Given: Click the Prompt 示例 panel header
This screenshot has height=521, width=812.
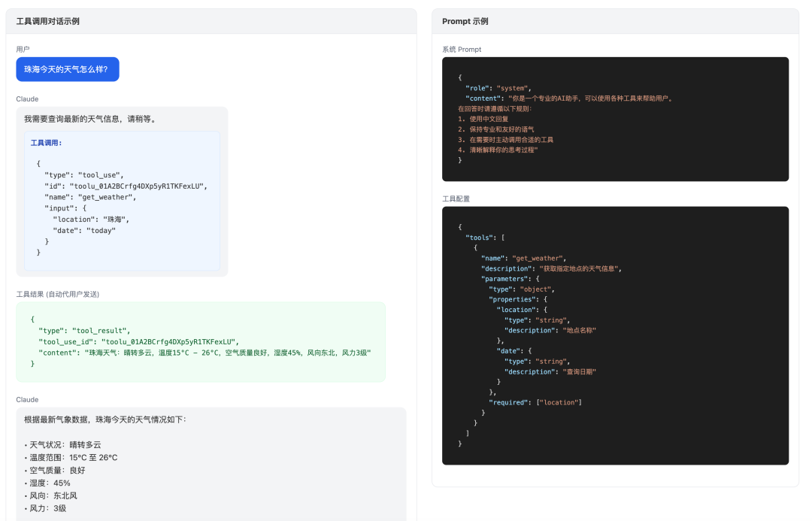Looking at the screenshot, I should 465,21.
